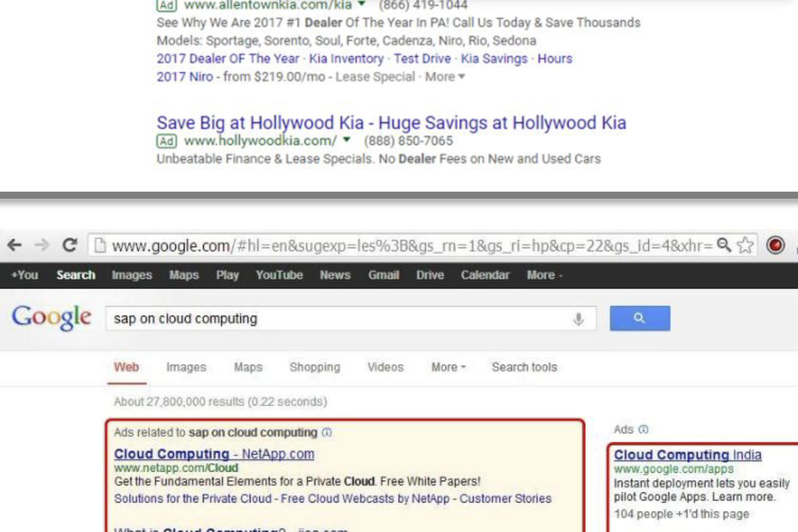The image size is (798, 532).
Task: Click About 27,800,000 results text
Action: coord(220,402)
